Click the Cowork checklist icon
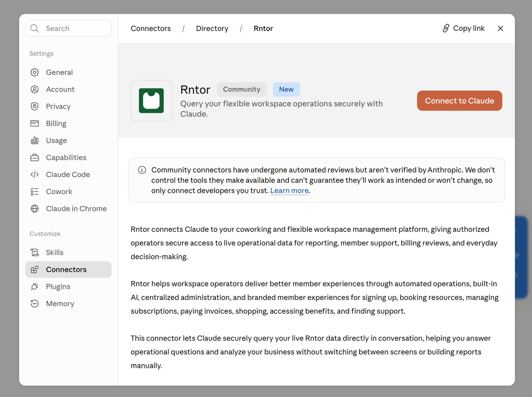The width and height of the screenshot is (532, 397). (x=35, y=192)
